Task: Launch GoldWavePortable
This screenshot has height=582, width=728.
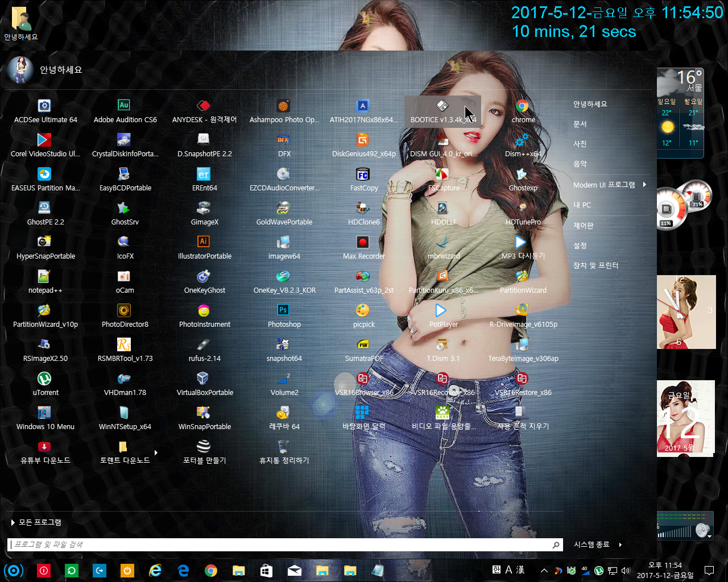Action: (284, 214)
